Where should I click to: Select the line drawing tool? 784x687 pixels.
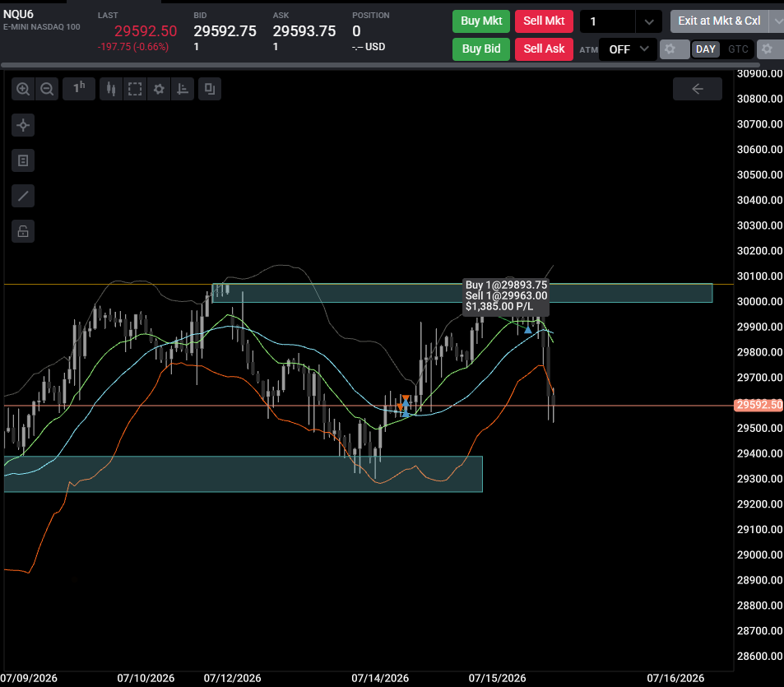point(23,196)
